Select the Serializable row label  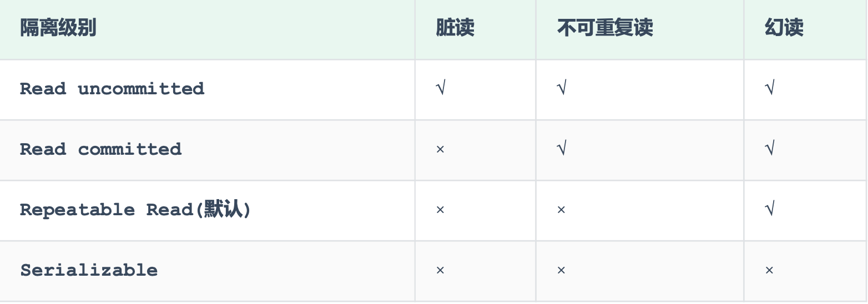coord(89,270)
